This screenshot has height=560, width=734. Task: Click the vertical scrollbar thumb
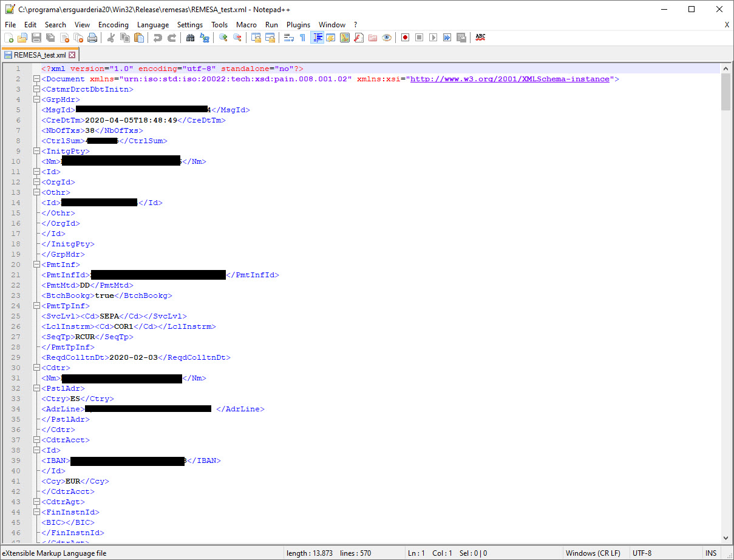pos(726,92)
